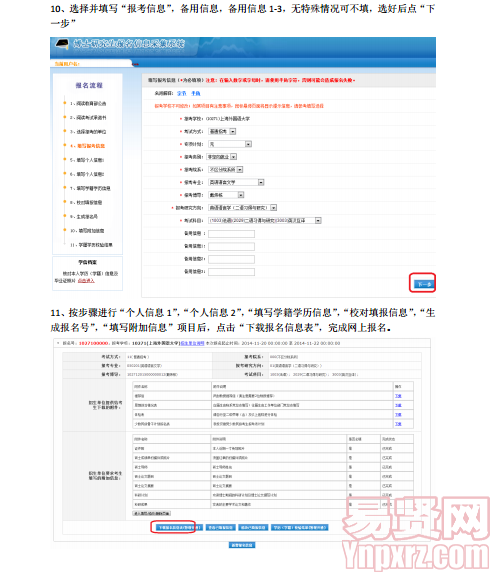This screenshot has width=496, height=578.
Task: Open sidebar step 6 填写个人信息2
Action: [87, 174]
